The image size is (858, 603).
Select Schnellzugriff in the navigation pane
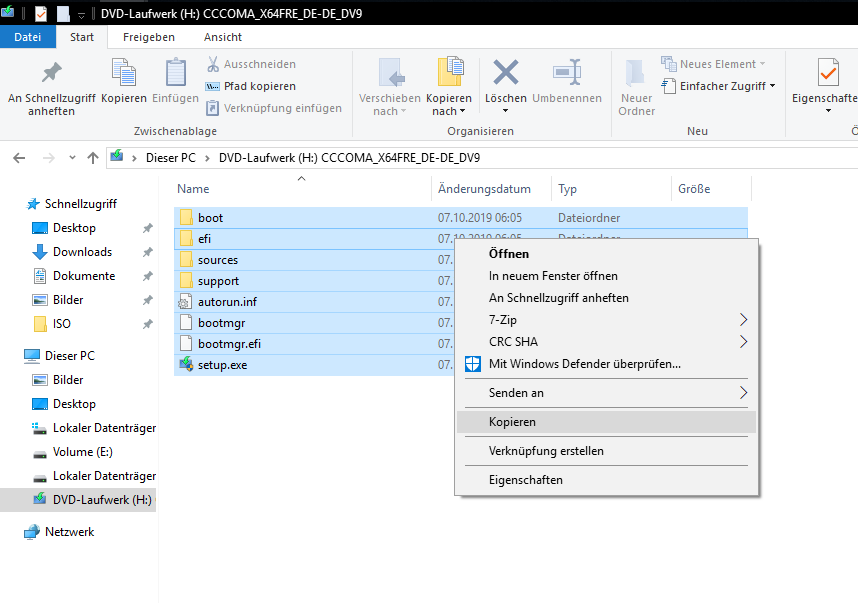(x=80, y=204)
